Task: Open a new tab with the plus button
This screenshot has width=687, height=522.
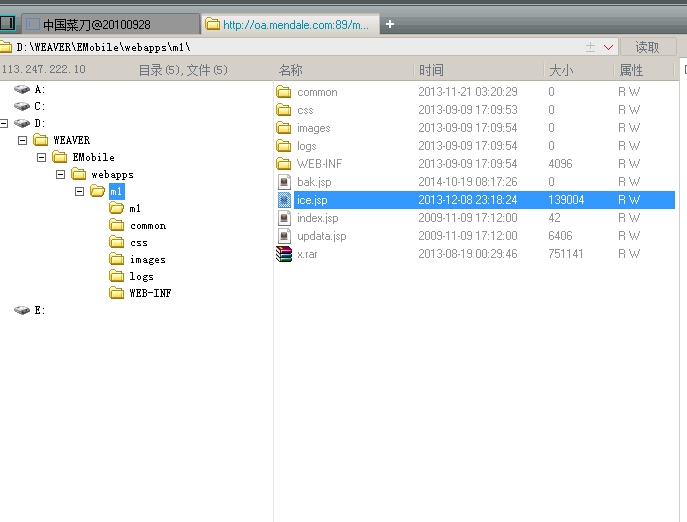Action: [x=390, y=24]
